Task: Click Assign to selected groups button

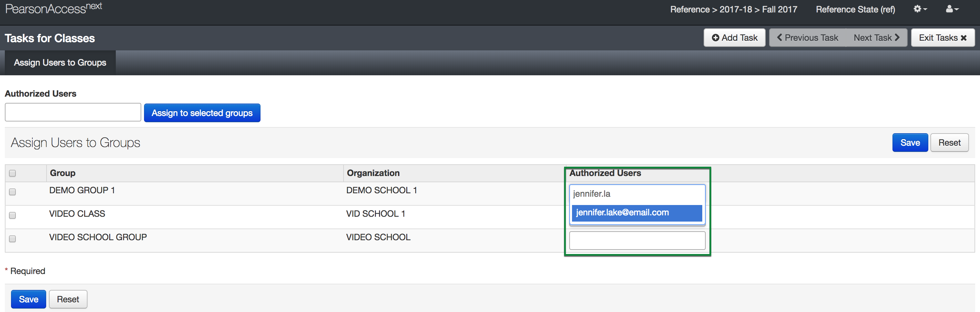Action: 202,113
